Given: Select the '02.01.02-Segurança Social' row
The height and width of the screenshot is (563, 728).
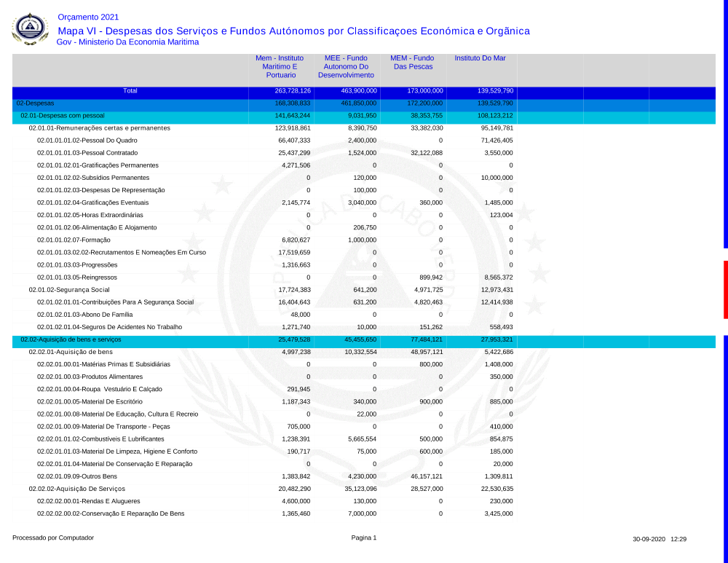Looking at the screenshot, I should click(x=68, y=290).
